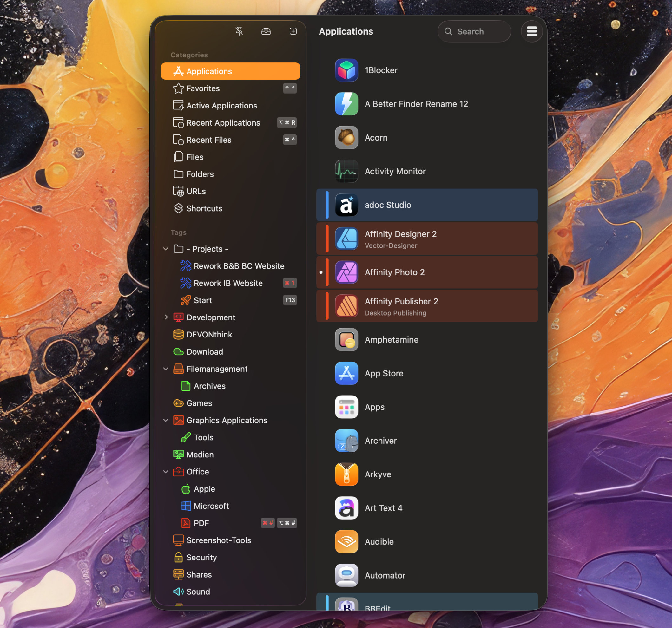Screen dimensions: 672x628
Task: Toggle the pin window icon
Action: point(239,31)
